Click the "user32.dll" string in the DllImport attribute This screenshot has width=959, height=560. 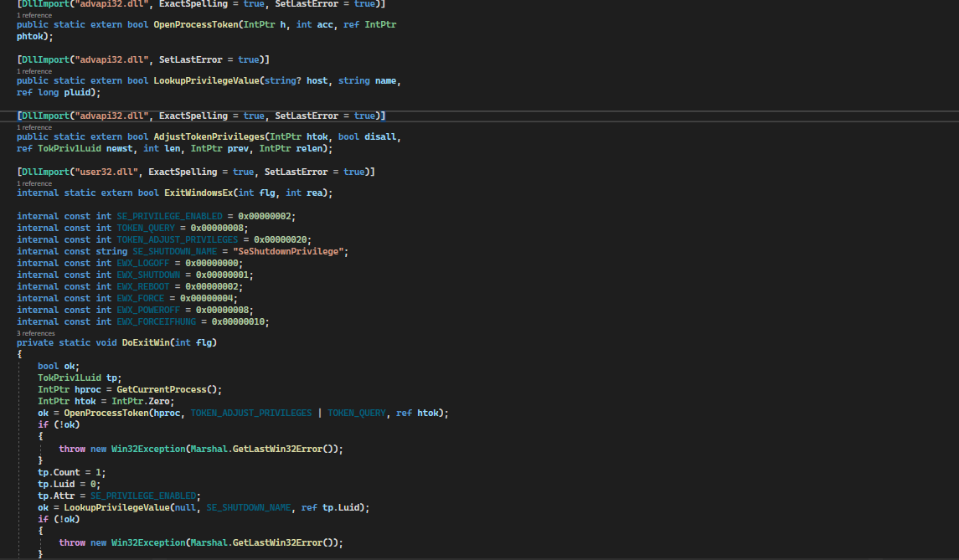(111, 172)
